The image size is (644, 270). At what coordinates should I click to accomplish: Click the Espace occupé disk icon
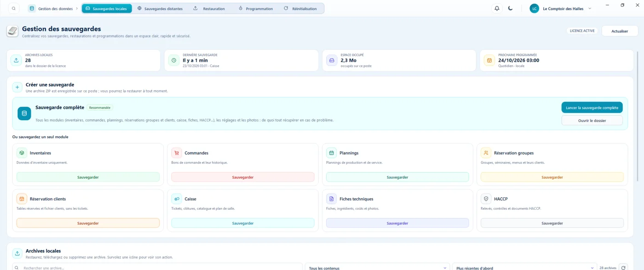[x=332, y=60]
